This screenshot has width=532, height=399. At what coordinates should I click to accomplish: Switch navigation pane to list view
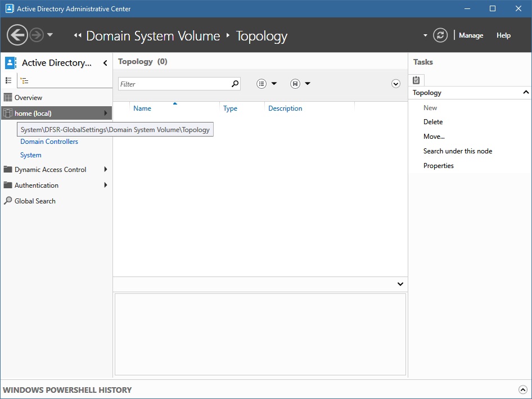8,81
